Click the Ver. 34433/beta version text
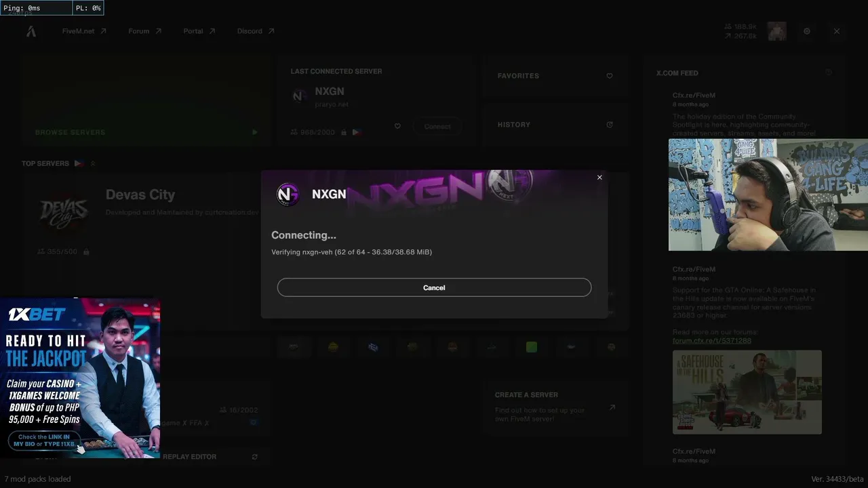The height and width of the screenshot is (488, 868). 837,479
